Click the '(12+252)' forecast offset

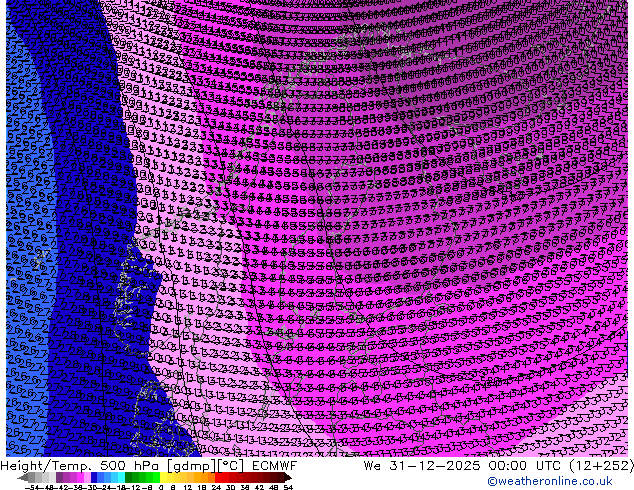(602, 466)
